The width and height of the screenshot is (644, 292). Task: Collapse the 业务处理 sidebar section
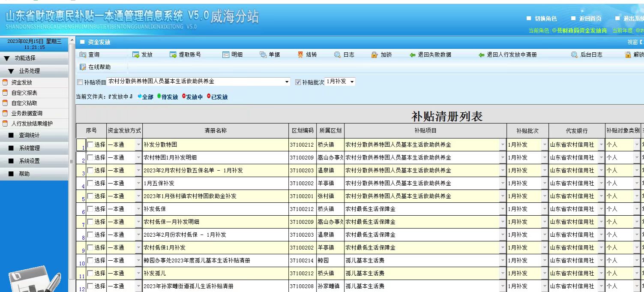(x=11, y=71)
